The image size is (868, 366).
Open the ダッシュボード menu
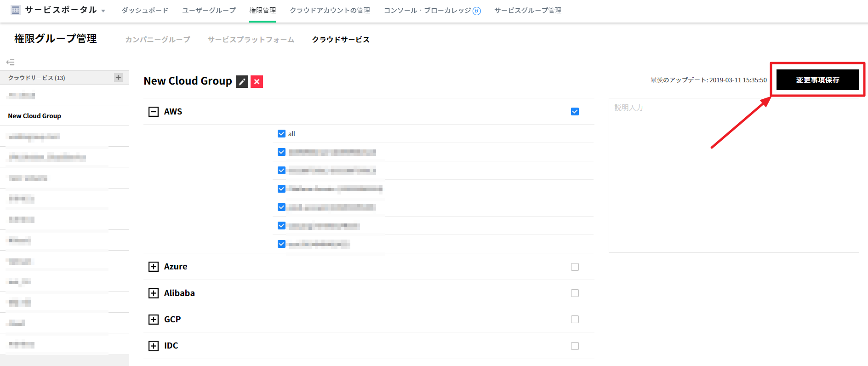(145, 10)
